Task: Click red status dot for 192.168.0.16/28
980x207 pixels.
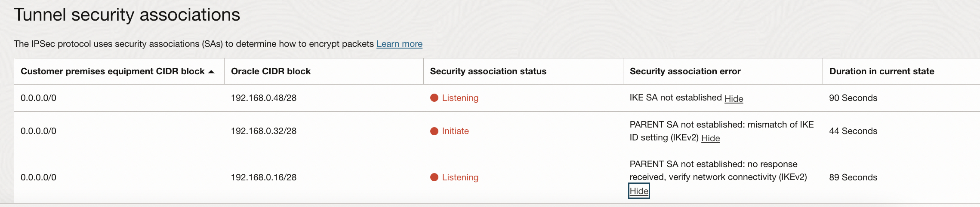Action: (x=434, y=177)
